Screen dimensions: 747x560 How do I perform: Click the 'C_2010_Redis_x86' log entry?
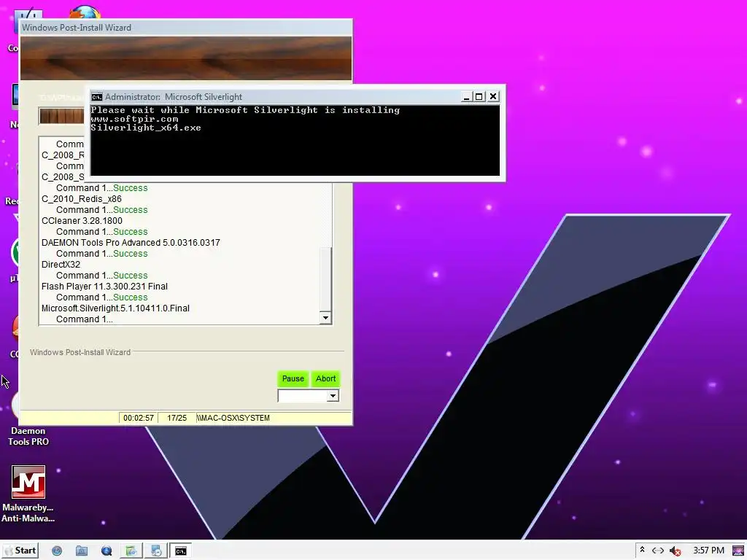(82, 199)
